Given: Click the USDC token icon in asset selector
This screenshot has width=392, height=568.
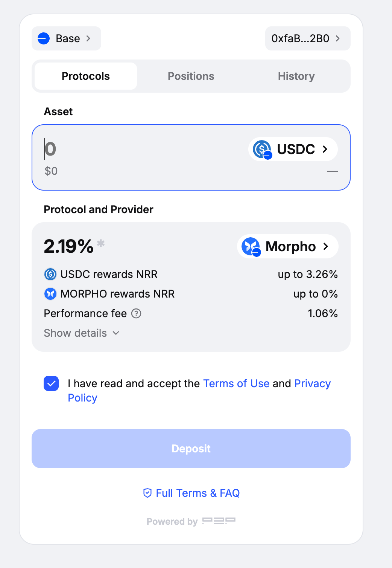Looking at the screenshot, I should 262,149.
